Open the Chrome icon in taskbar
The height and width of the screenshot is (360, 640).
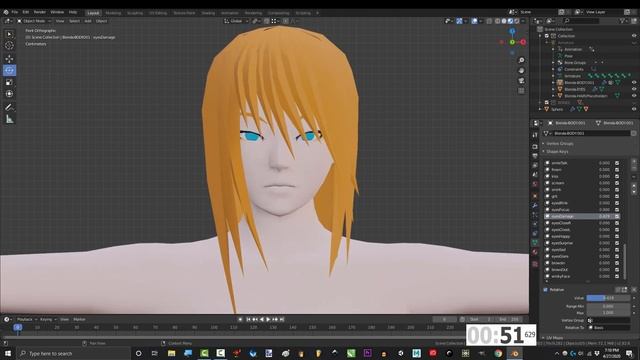(x=498, y=353)
